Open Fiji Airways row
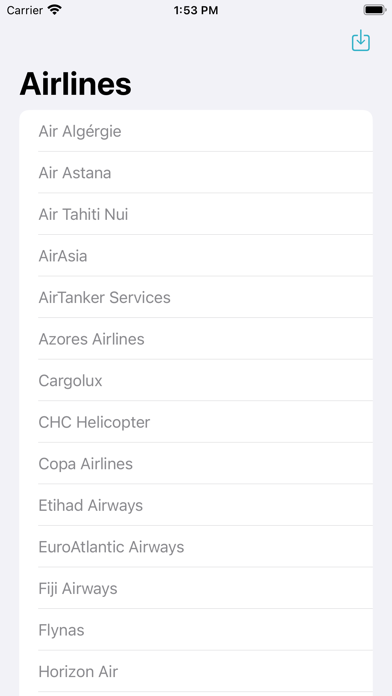Screen dimensions: 392x696 (196, 589)
